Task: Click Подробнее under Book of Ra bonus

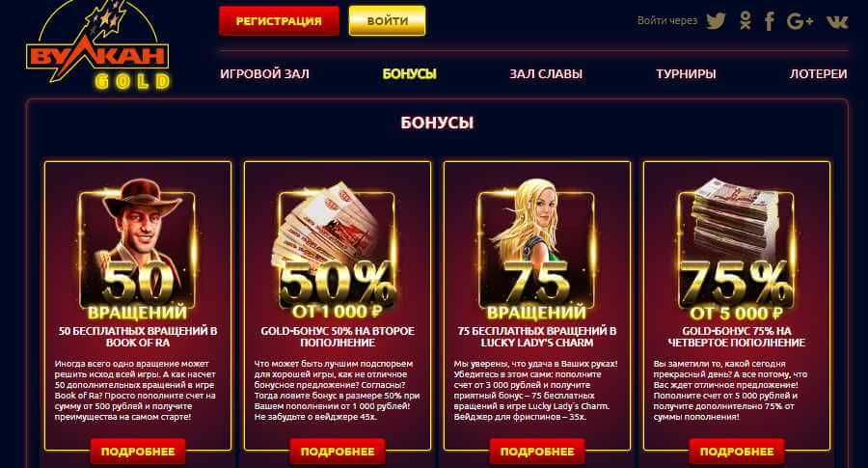Action: point(138,452)
